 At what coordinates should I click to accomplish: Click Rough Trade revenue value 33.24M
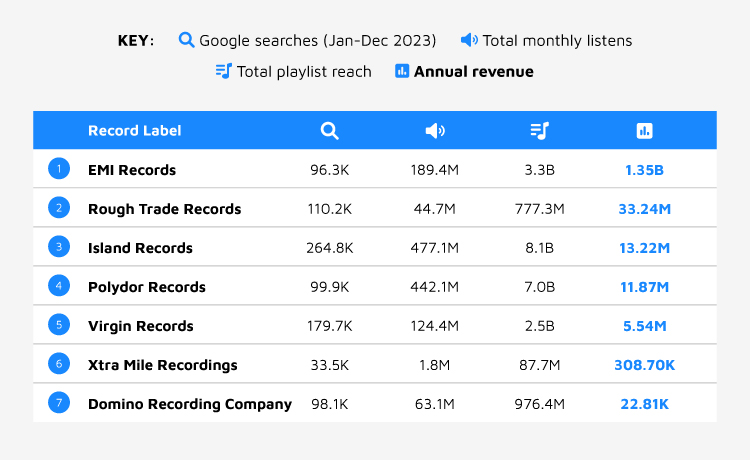point(644,209)
